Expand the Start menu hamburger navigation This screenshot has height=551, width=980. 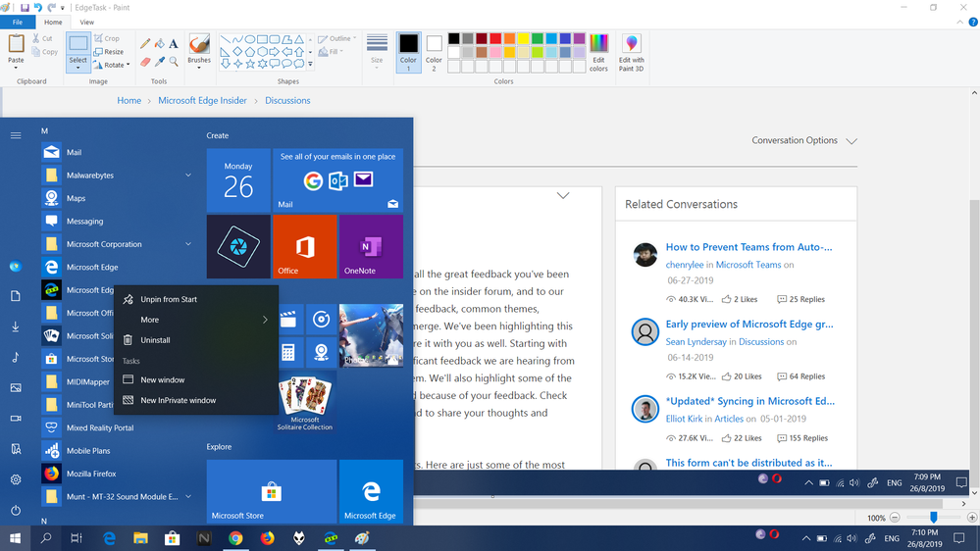pos(16,135)
